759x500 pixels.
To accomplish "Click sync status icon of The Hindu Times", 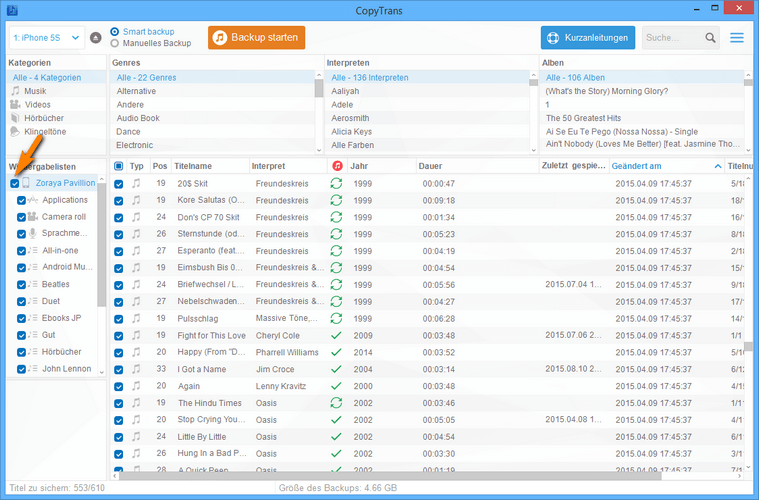I will [336, 403].
